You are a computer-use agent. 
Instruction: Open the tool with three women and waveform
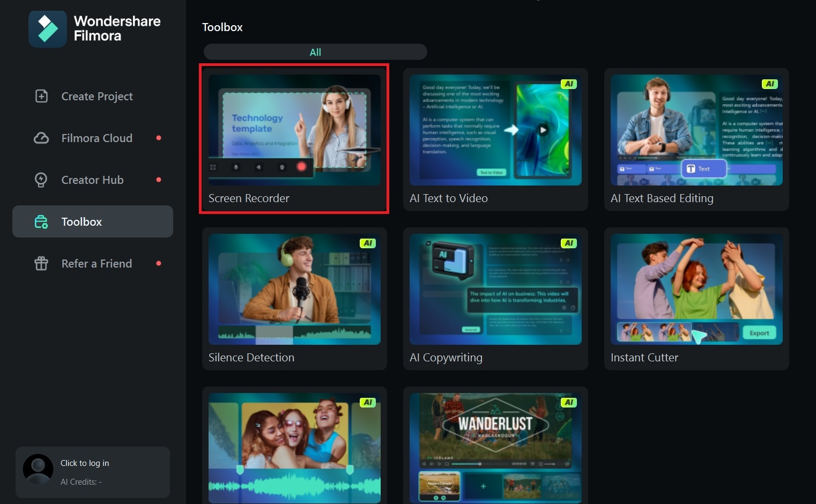294,448
